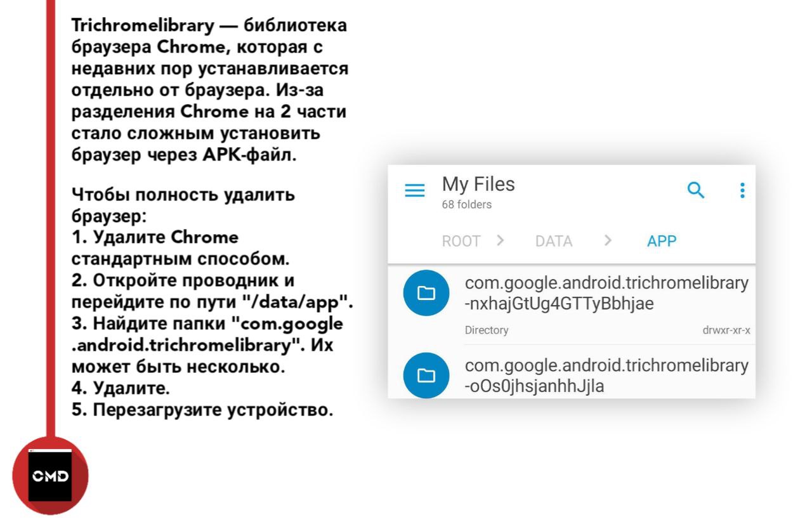Open the three-dot overflow menu
812x529 pixels.
click(x=742, y=190)
